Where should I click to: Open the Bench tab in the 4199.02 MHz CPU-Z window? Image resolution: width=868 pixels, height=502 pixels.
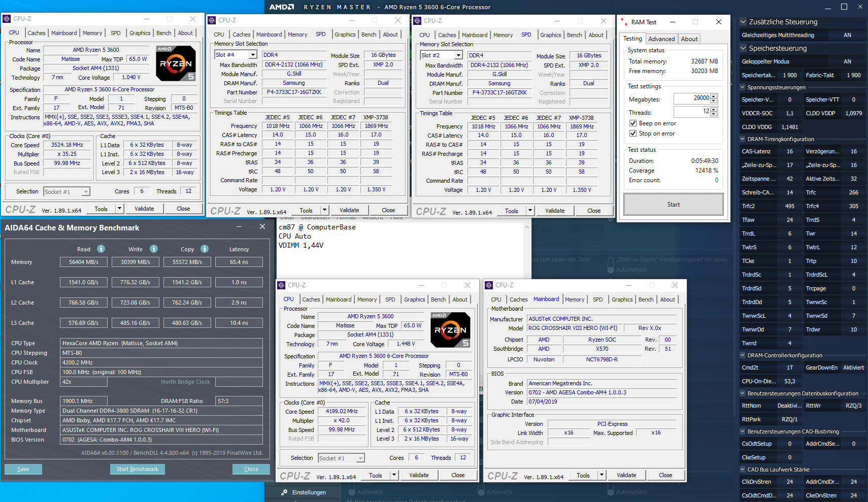tap(439, 299)
